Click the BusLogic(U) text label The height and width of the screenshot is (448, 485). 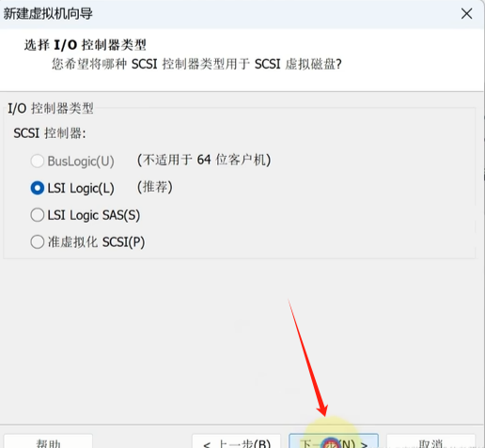tap(81, 162)
